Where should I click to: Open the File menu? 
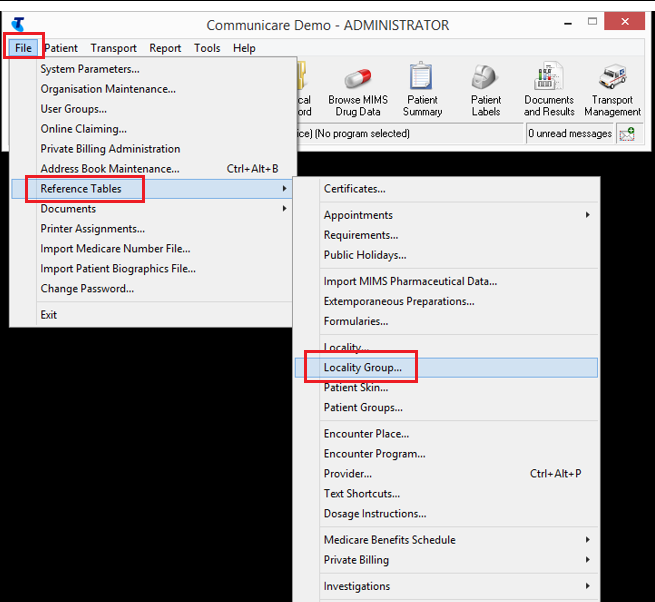point(23,48)
